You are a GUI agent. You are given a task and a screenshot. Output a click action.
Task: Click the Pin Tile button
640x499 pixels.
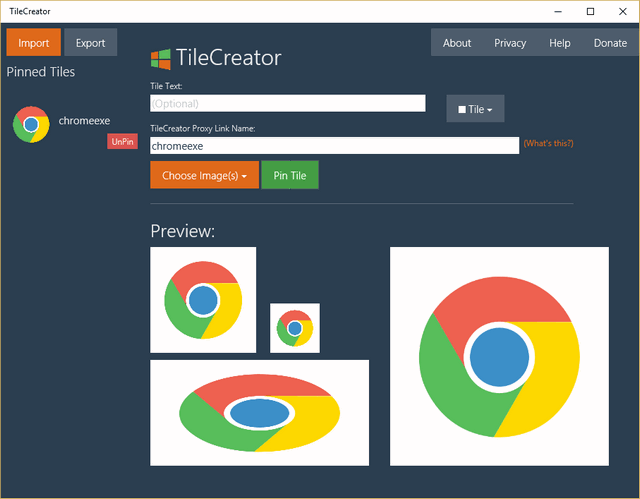pyautogui.click(x=290, y=175)
